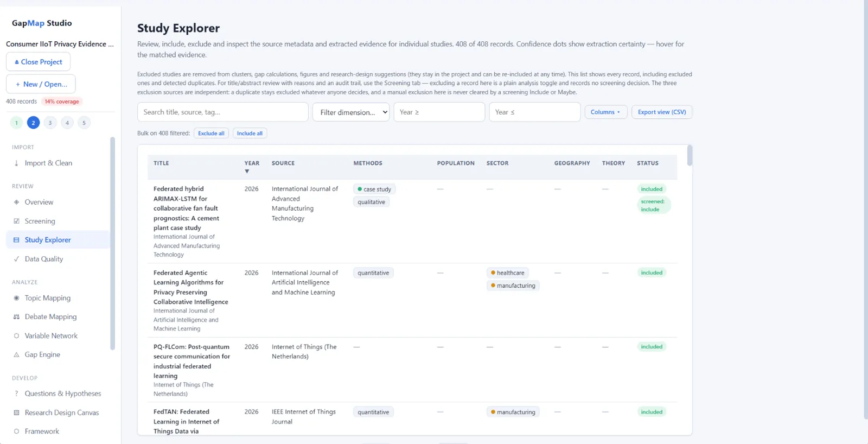Focus the search title, source, tag field
This screenshot has width=868, height=444.
[223, 112]
